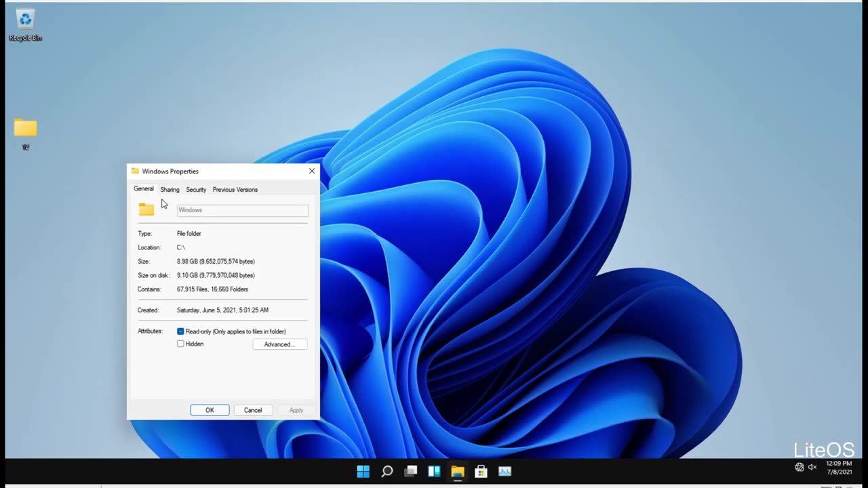
Task: Switch to the General tab
Action: click(143, 189)
